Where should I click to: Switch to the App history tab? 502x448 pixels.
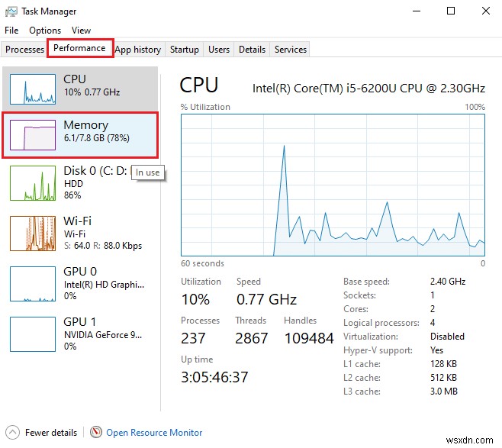[138, 50]
